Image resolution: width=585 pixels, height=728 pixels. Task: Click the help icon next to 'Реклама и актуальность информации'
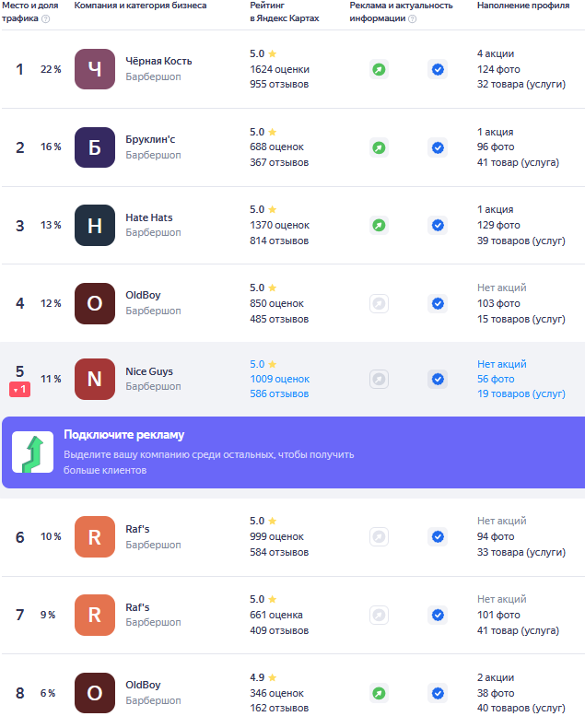coord(412,18)
